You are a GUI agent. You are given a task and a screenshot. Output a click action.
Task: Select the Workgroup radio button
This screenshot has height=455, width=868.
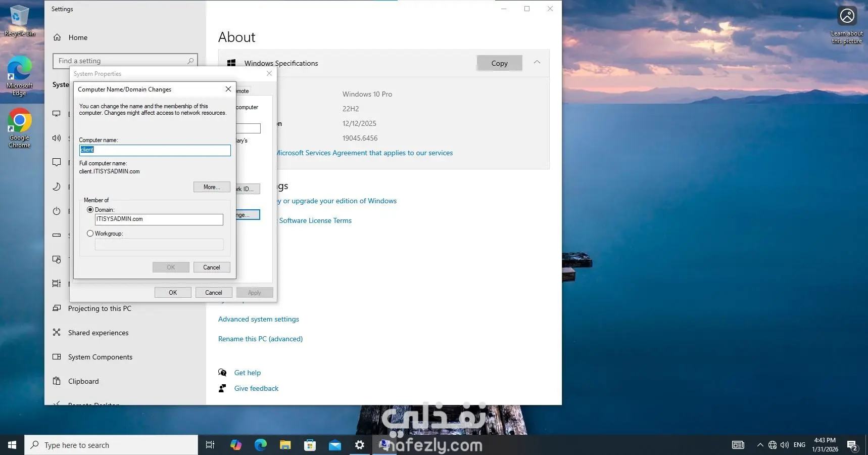click(x=90, y=234)
